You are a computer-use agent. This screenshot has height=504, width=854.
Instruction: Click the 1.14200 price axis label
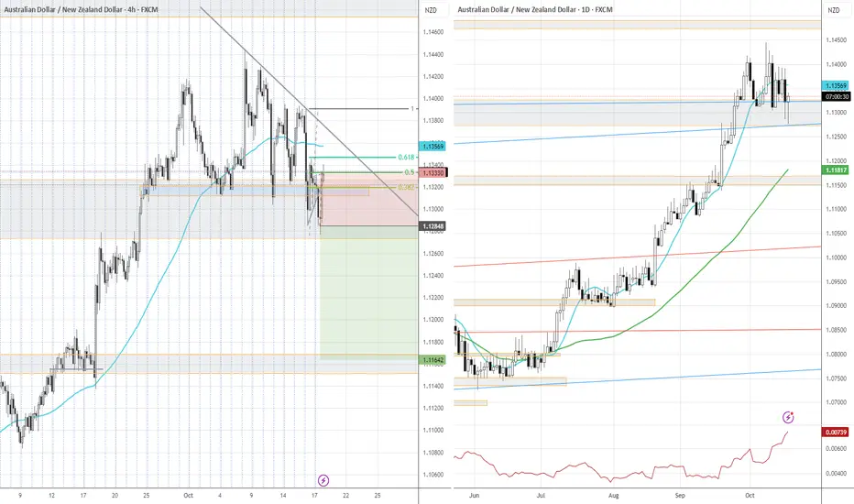point(433,77)
